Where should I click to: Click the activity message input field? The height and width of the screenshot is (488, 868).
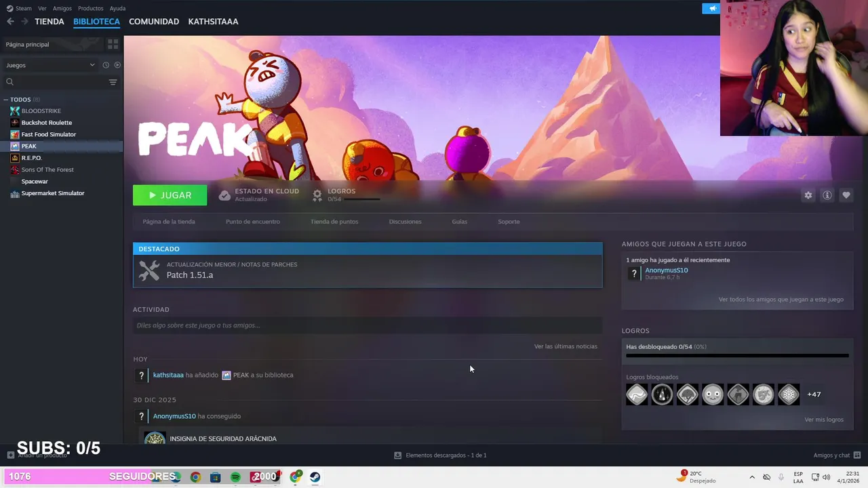pyautogui.click(x=368, y=325)
